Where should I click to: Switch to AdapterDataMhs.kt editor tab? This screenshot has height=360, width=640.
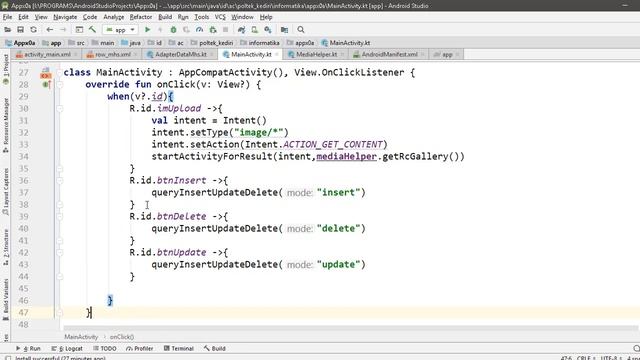[180, 54]
